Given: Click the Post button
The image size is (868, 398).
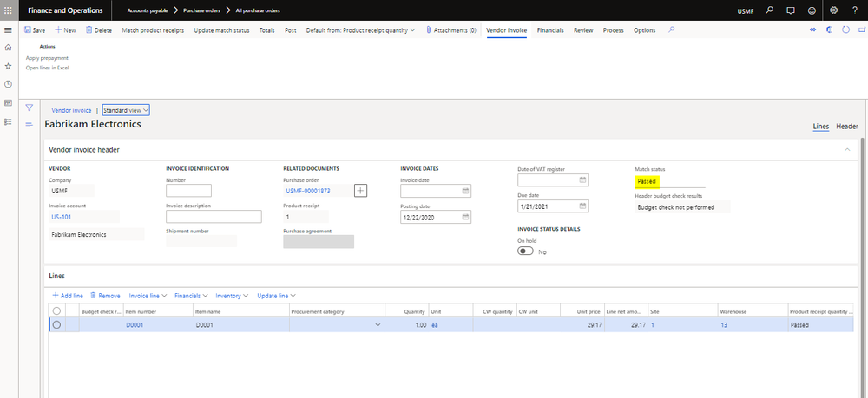Looking at the screenshot, I should click(291, 30).
